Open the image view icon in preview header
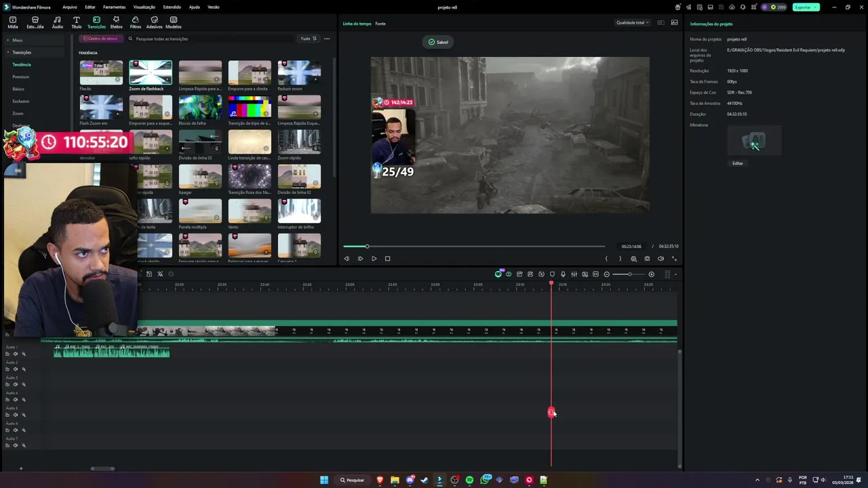868x488 pixels. [x=674, y=22]
